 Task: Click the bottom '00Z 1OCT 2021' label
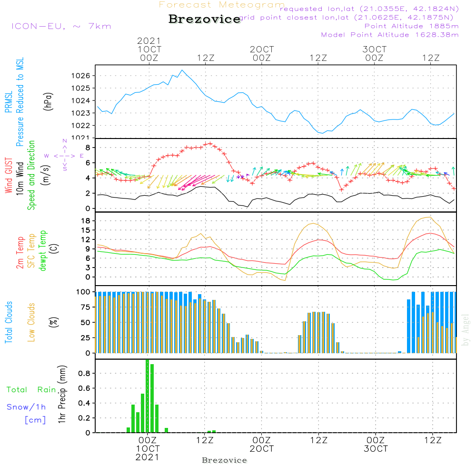(148, 448)
